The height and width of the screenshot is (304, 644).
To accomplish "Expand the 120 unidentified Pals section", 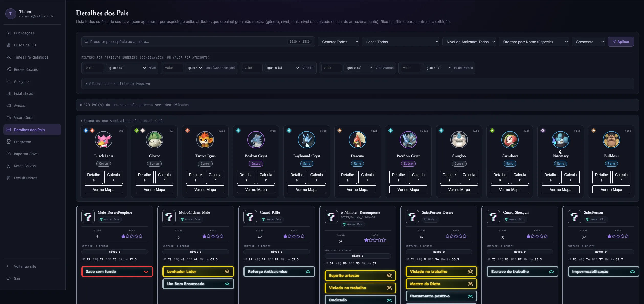I will click(x=357, y=105).
